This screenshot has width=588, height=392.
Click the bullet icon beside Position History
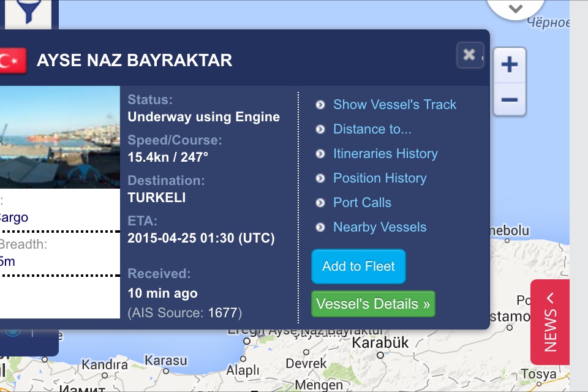[x=320, y=178]
